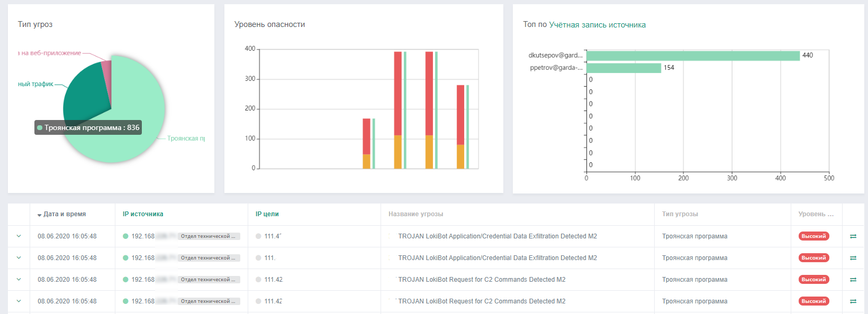Click the Уровень опасности panel title
Viewport: 868px width, 314px height.
(x=269, y=24)
